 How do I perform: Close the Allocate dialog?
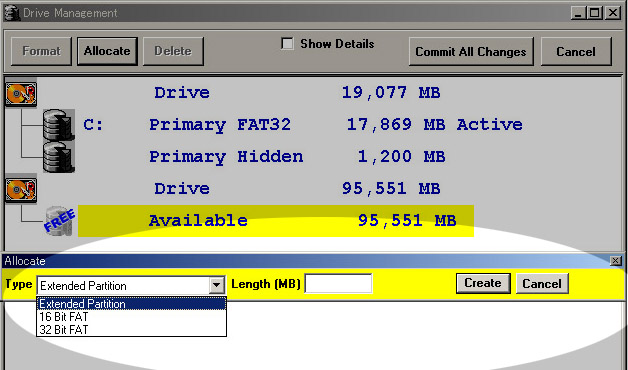[x=616, y=261]
